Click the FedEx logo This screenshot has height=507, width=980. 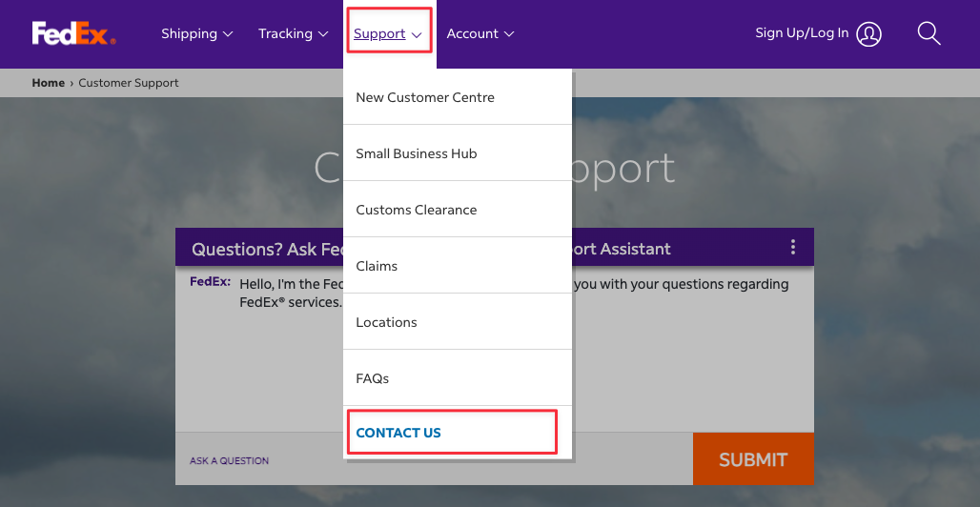click(73, 33)
